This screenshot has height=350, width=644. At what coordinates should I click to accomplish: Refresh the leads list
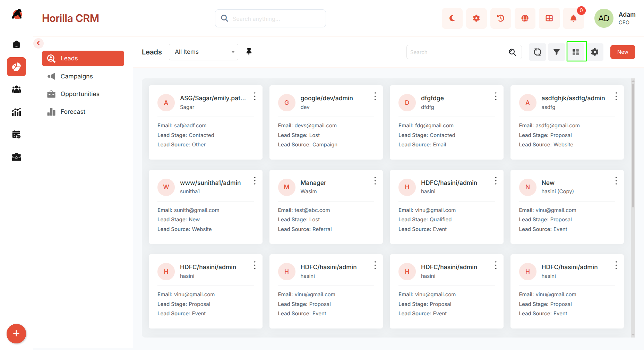[538, 52]
